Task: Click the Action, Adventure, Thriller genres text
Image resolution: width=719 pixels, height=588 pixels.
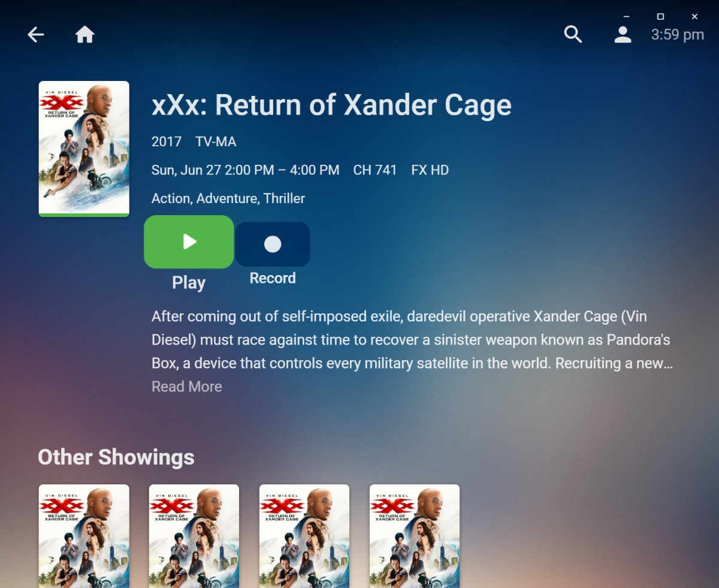Action: tap(228, 198)
